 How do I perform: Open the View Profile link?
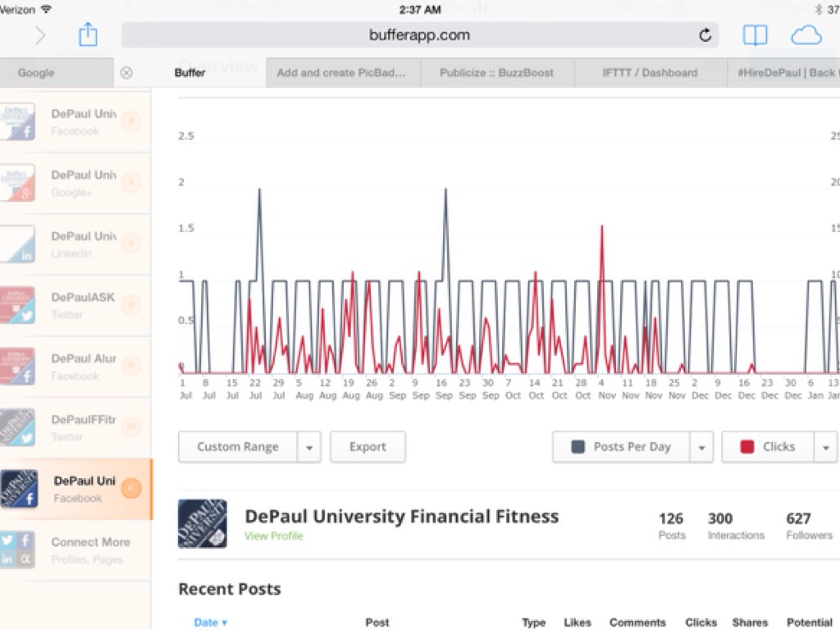coord(273,536)
